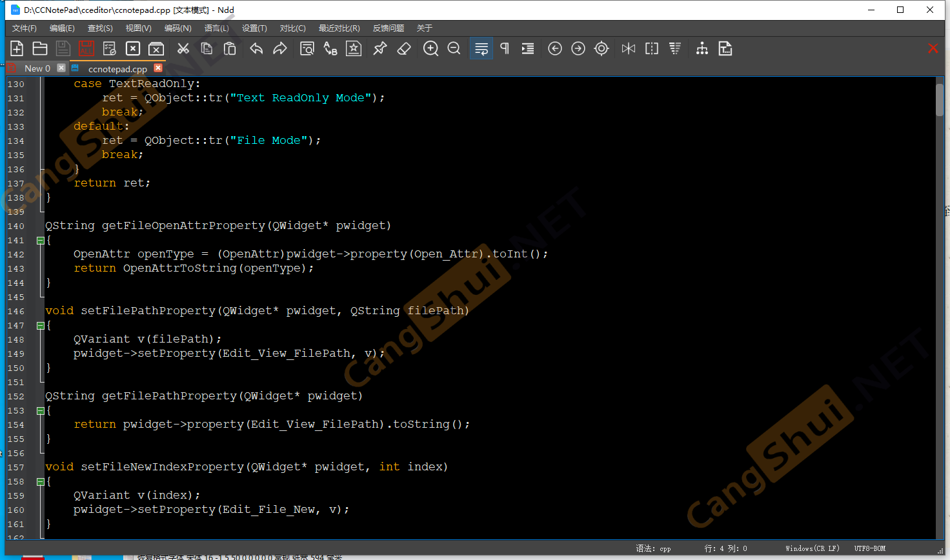Viewport: 950px width, 560px height.
Task: Open find-in-file magnifier toolbar icon
Action: (307, 48)
